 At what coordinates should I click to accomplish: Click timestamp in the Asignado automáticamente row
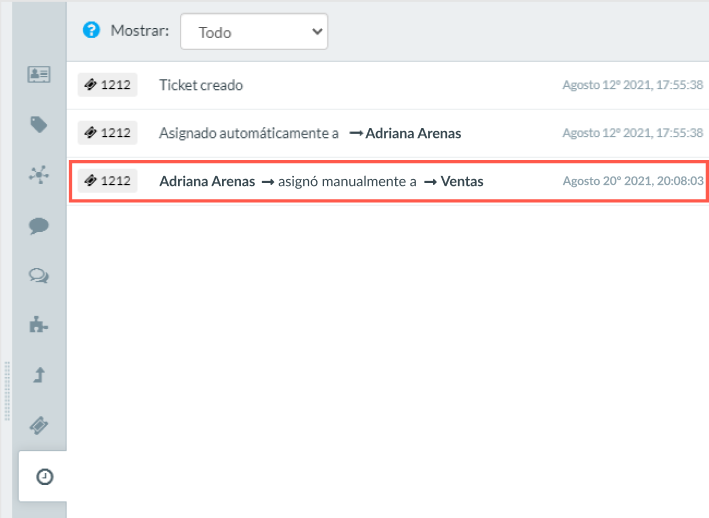(x=633, y=133)
